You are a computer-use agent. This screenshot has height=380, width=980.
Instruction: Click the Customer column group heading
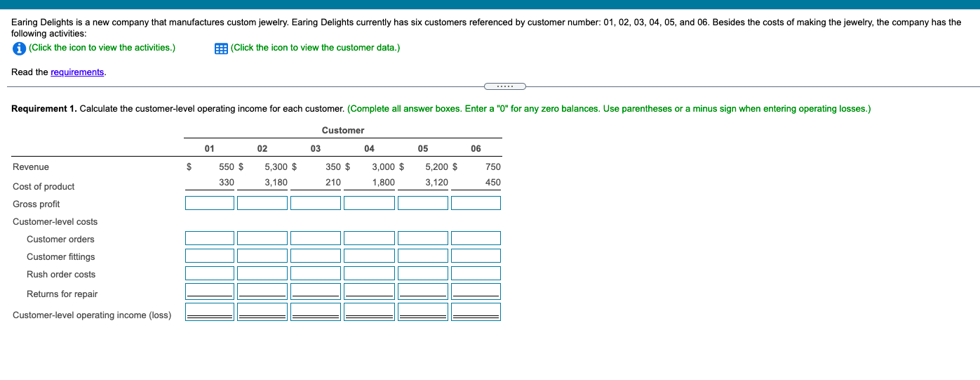coord(343,131)
